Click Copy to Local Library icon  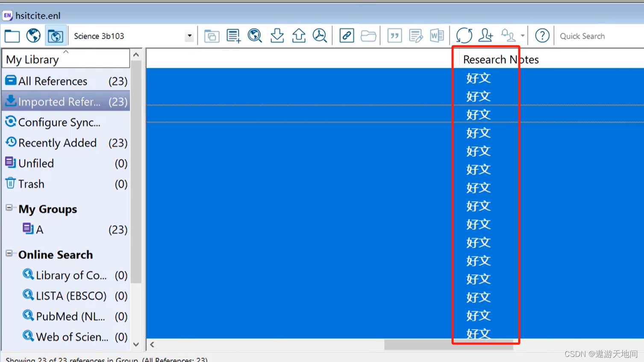click(x=212, y=36)
